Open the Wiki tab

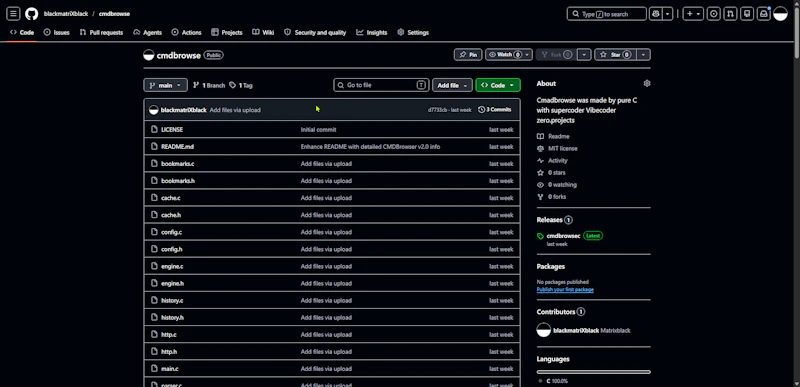coord(263,33)
